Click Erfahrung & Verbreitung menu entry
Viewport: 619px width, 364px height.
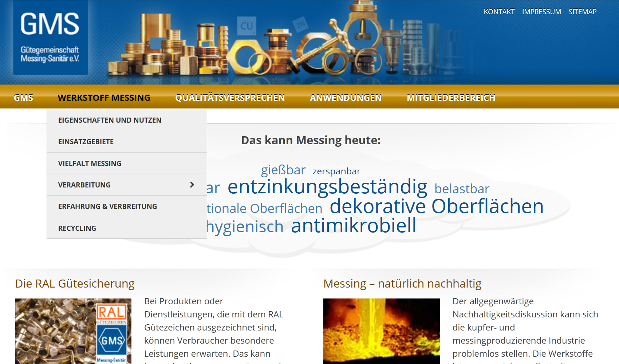(107, 206)
